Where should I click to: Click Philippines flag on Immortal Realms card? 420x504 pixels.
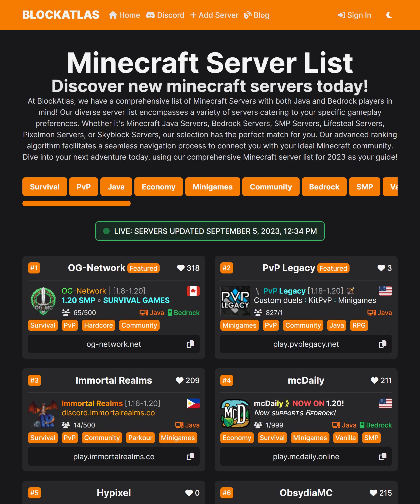tap(193, 403)
